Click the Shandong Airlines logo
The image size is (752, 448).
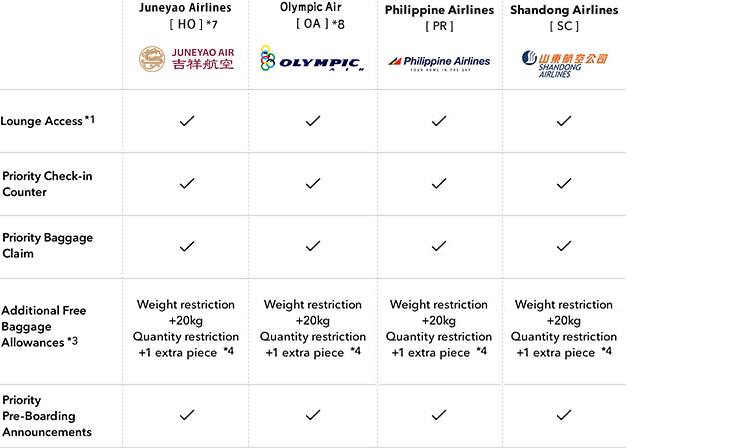pyautogui.click(x=564, y=63)
